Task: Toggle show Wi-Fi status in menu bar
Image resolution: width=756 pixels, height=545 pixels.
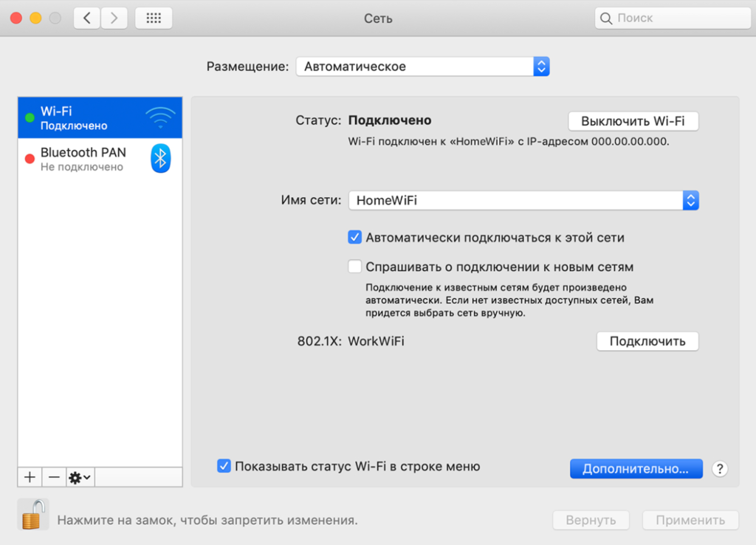Action: (x=224, y=466)
